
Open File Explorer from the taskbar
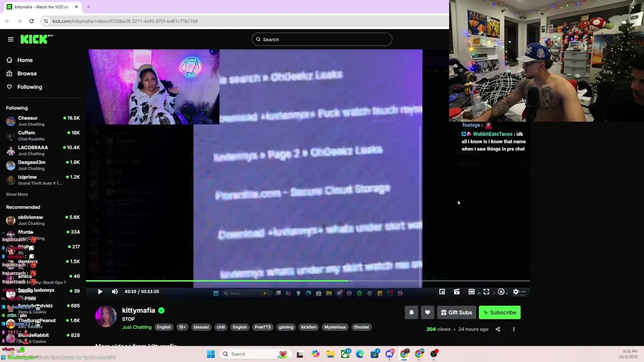(x=330, y=354)
